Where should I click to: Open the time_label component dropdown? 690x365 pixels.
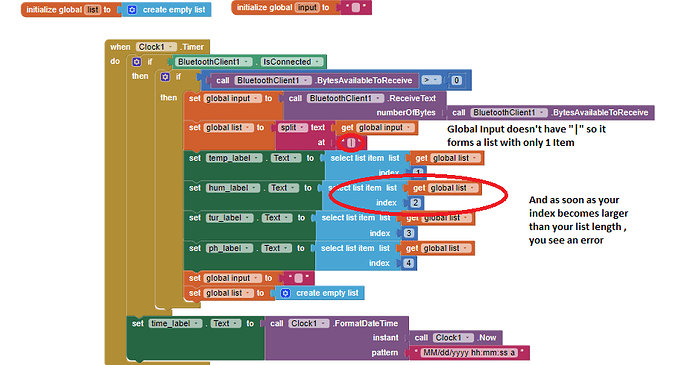[x=176, y=323]
